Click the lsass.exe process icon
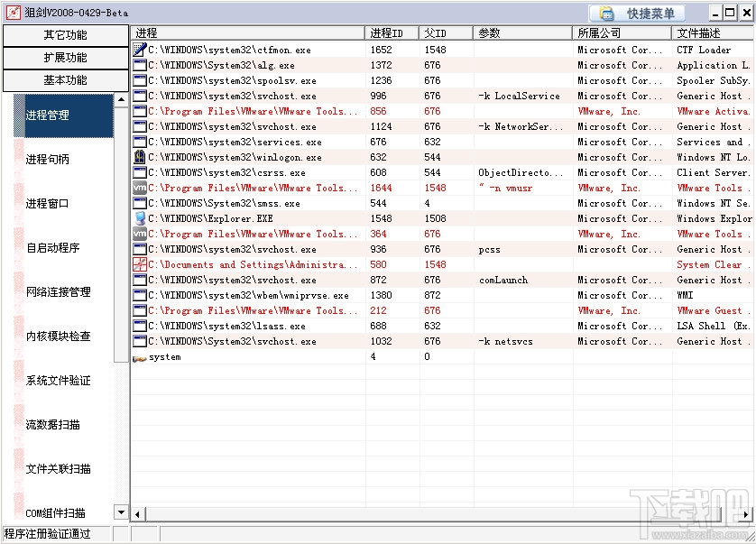Viewport: 756px width, 544px height. (139, 326)
